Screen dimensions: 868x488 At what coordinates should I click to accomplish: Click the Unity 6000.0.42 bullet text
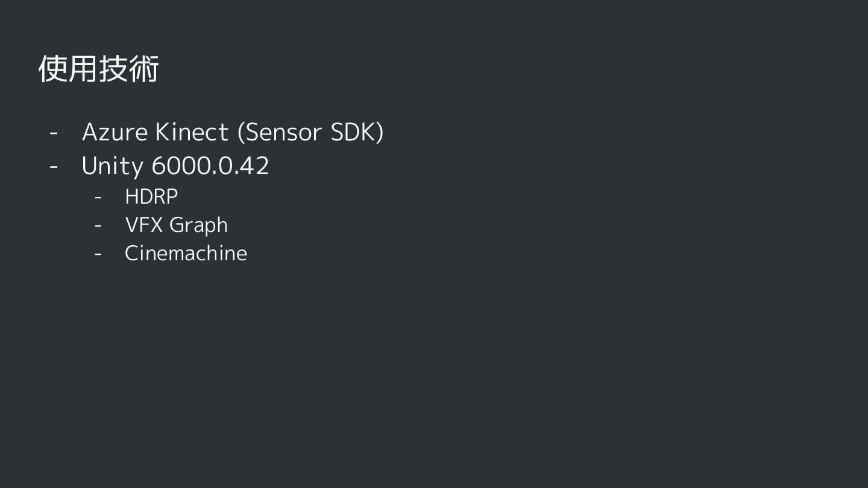click(x=175, y=166)
